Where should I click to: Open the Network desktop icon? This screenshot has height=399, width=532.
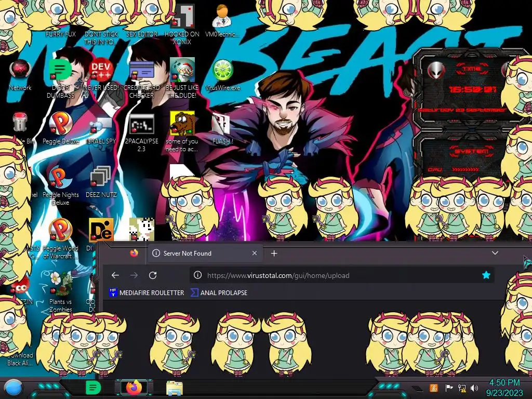pyautogui.click(x=20, y=70)
